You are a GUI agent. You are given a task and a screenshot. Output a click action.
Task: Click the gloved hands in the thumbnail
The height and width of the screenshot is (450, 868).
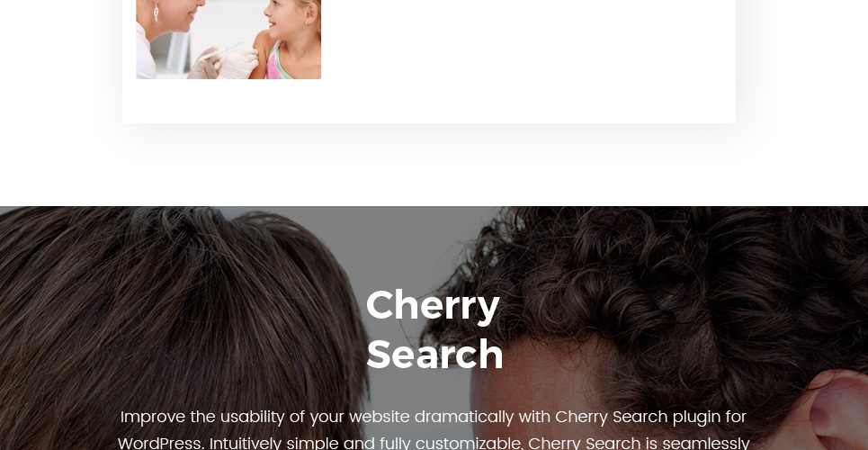pyautogui.click(x=224, y=63)
